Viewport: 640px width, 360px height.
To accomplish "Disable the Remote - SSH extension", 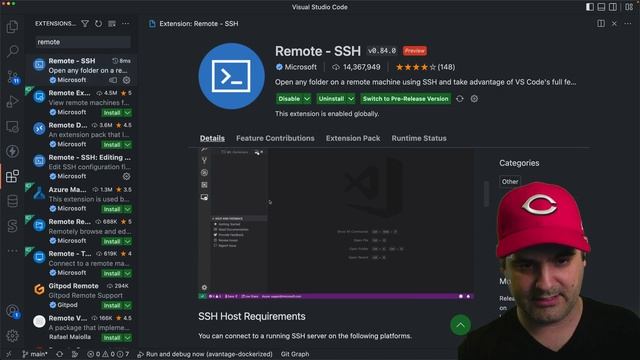I will point(289,99).
